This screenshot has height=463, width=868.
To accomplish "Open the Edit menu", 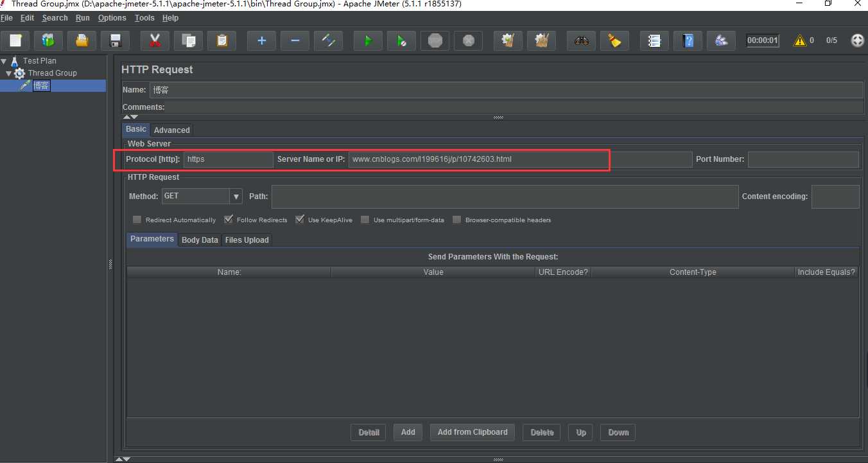I will [x=27, y=18].
